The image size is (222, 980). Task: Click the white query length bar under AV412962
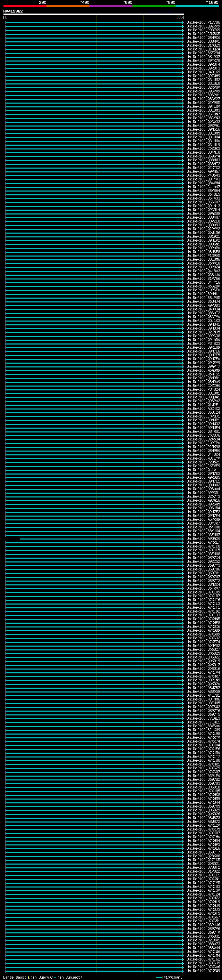93,14
